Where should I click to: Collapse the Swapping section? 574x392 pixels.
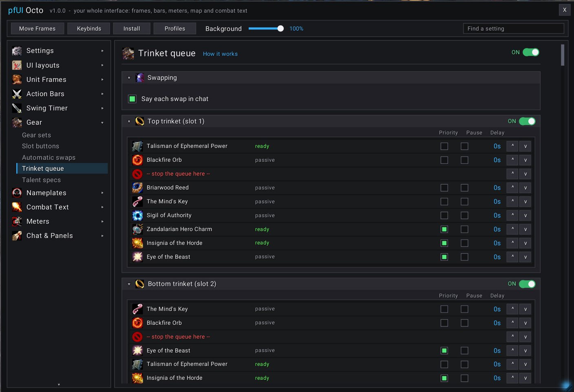[129, 78]
